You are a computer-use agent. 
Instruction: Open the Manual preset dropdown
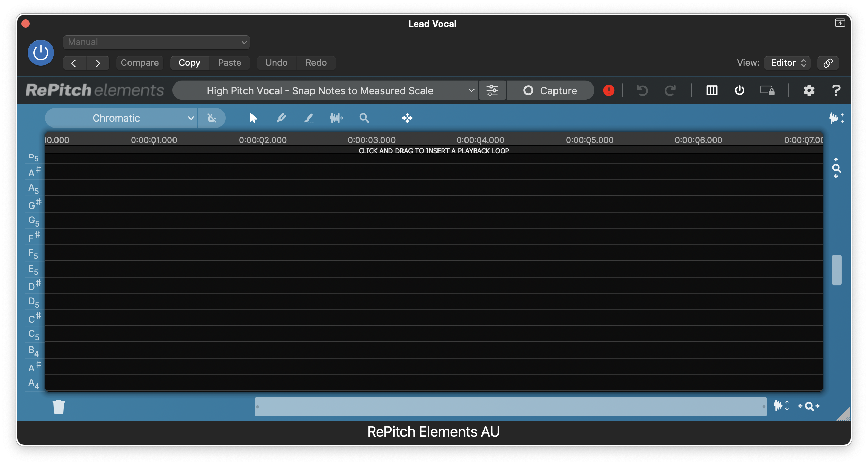point(156,42)
